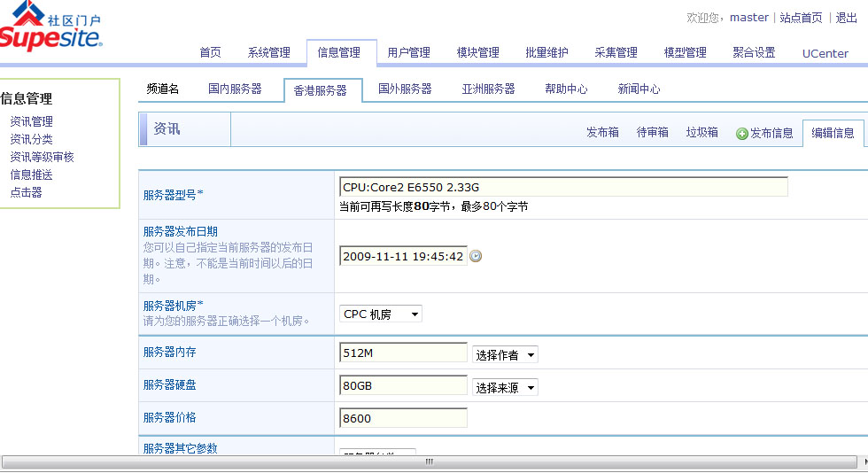Open 资讯分类 in the sidebar
The width and height of the screenshot is (868, 473).
[x=31, y=139]
